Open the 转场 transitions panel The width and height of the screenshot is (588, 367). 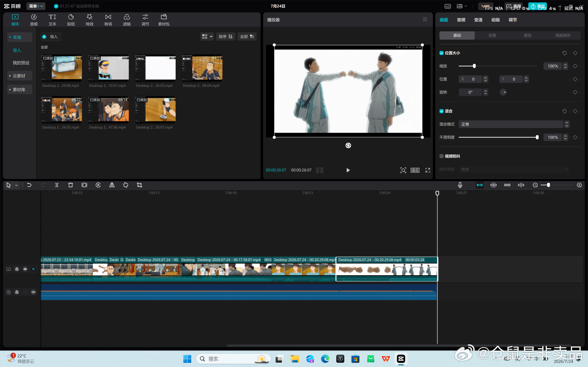point(108,20)
